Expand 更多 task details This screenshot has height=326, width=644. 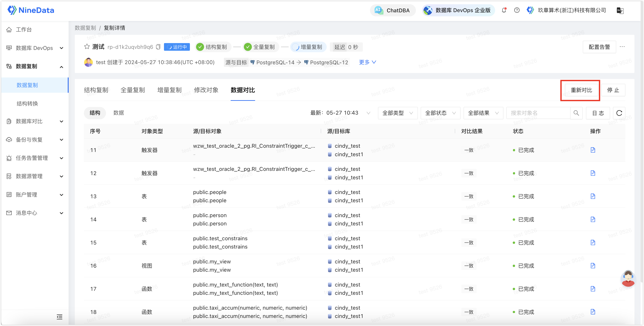click(367, 62)
